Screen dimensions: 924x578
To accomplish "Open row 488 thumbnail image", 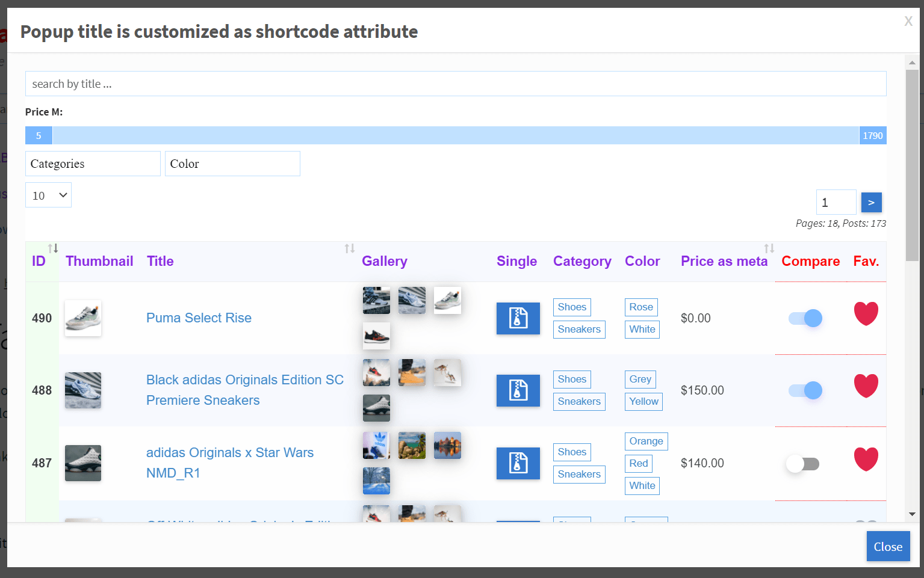I will coord(83,390).
